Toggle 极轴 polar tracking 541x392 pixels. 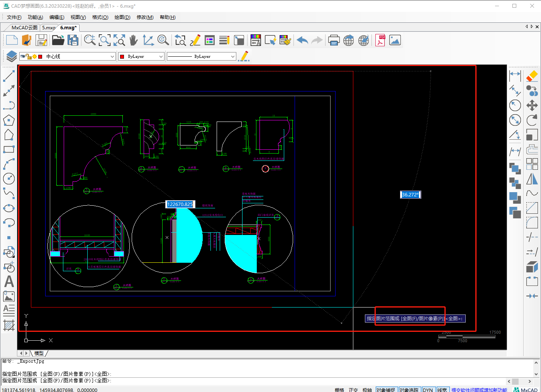tap(367, 390)
